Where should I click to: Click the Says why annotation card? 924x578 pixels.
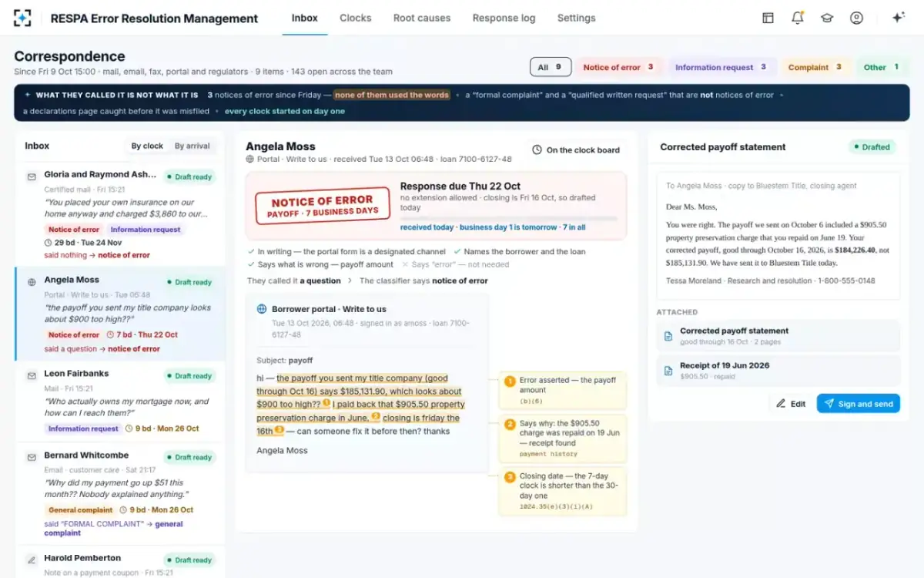563,439
